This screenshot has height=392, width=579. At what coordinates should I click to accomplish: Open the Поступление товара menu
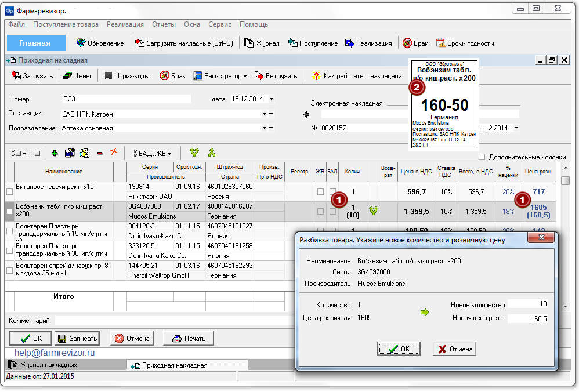coord(66,24)
